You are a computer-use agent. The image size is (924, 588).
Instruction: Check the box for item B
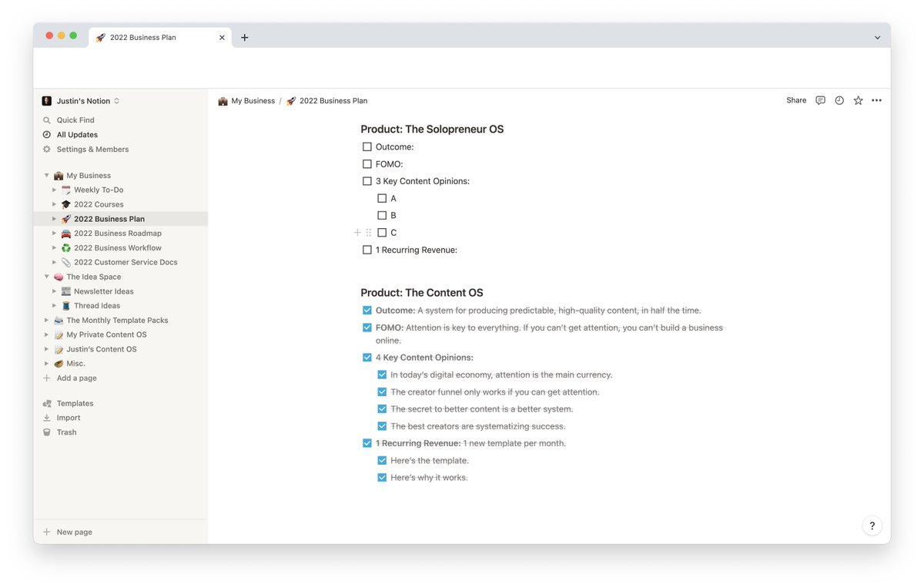[382, 215]
